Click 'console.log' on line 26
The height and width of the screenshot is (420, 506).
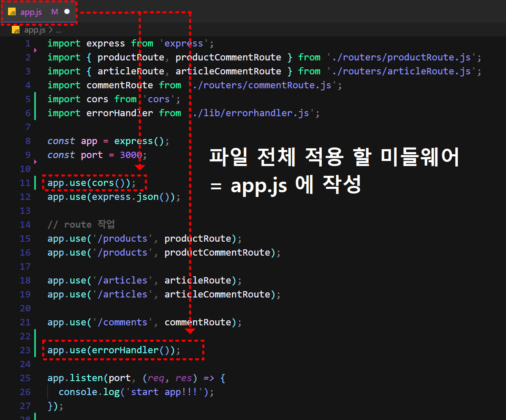pos(89,392)
